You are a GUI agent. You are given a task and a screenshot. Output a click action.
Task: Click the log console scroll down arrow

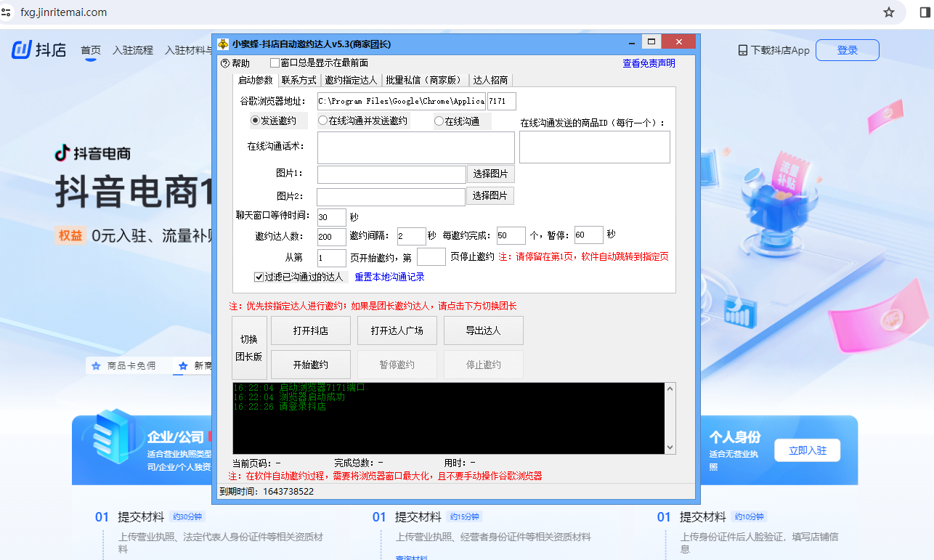point(670,448)
